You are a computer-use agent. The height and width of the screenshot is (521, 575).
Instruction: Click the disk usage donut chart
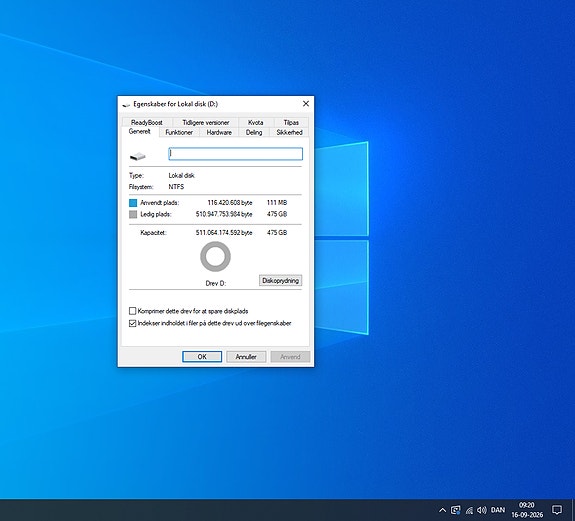[x=215, y=257]
